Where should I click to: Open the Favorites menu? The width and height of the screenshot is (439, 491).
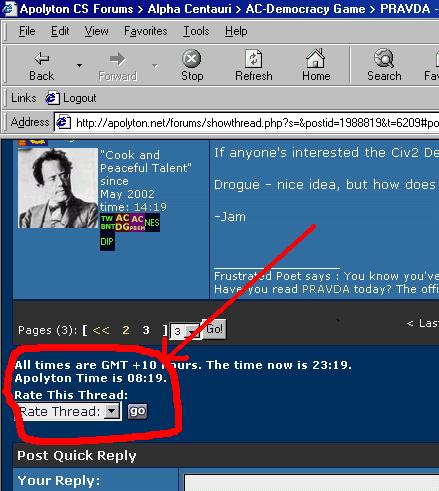pos(146,31)
